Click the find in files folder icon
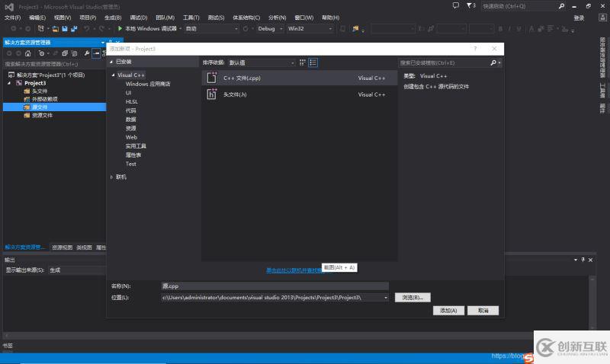Image resolution: width=610 pixels, height=364 pixels. coord(355,29)
